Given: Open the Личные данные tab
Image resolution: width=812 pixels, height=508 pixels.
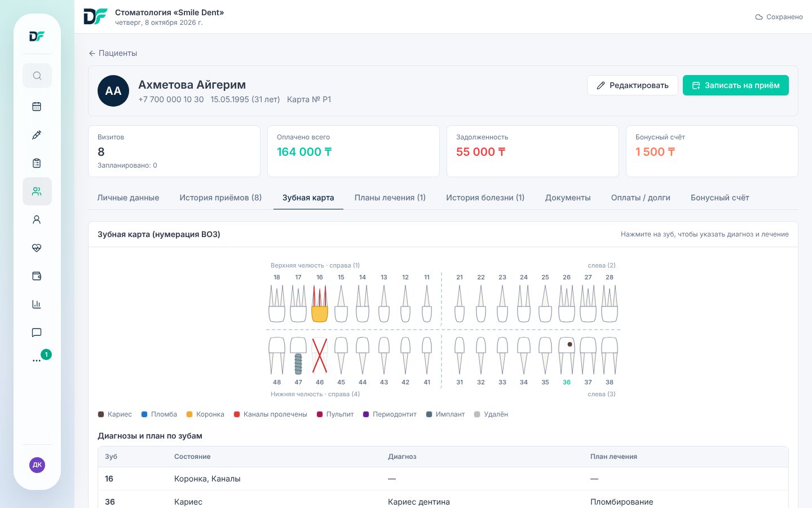Looking at the screenshot, I should click(x=128, y=198).
